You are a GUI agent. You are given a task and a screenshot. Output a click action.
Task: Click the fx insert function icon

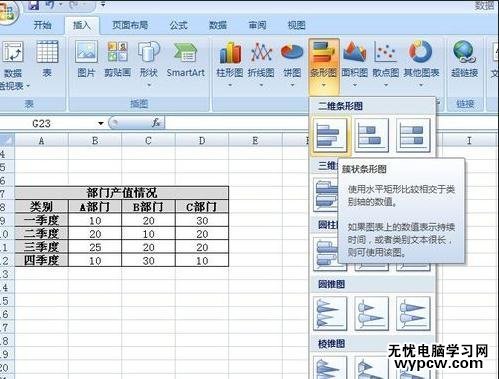click(x=156, y=123)
